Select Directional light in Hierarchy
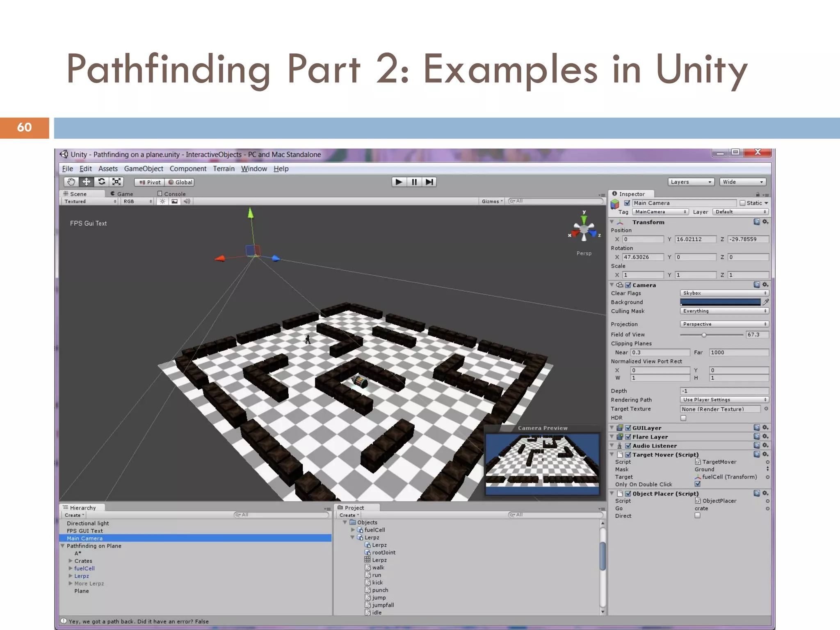The height and width of the screenshot is (630, 840). 88,523
